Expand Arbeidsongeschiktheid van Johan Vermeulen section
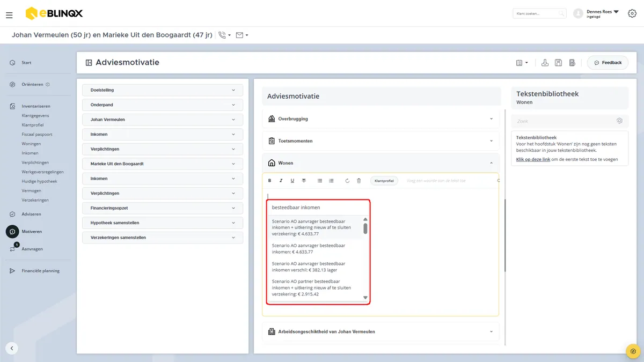 [380, 331]
